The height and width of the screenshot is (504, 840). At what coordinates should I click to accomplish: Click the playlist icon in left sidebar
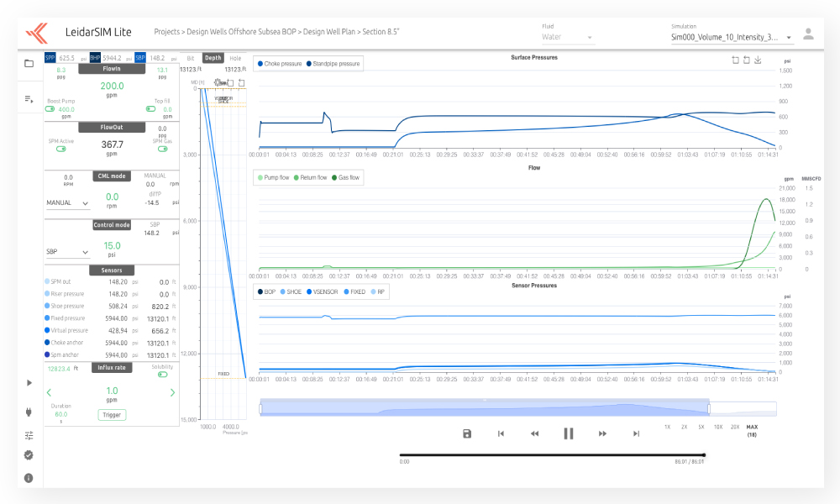(x=29, y=99)
